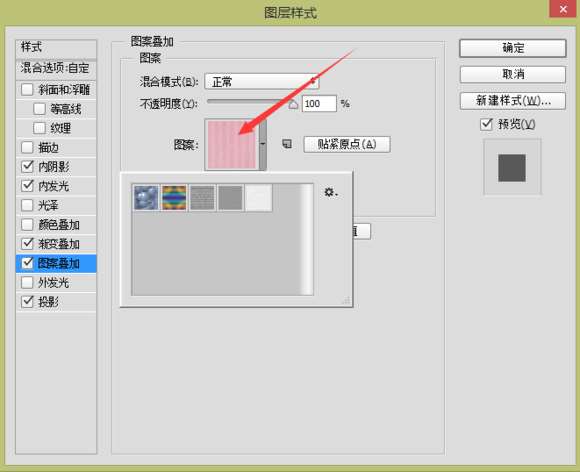This screenshot has height=472, width=580.
Task: Click the pink pattern swatch preview
Action: (x=232, y=145)
